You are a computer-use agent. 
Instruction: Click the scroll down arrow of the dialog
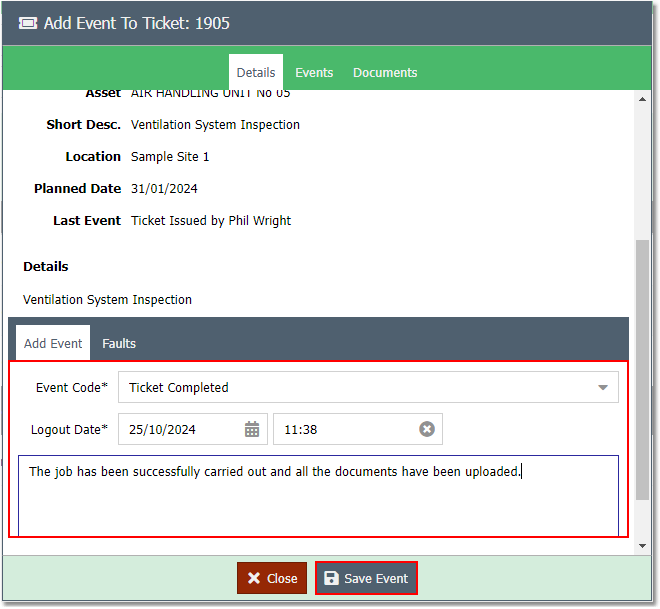(642, 546)
